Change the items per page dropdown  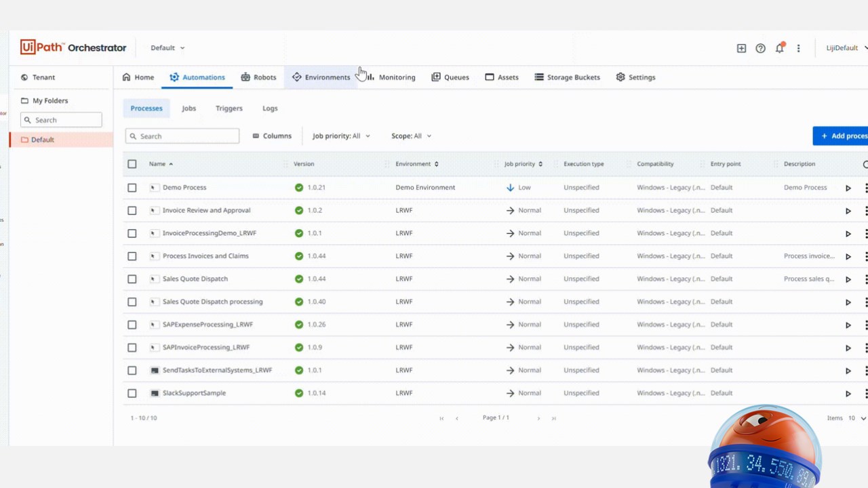click(857, 418)
